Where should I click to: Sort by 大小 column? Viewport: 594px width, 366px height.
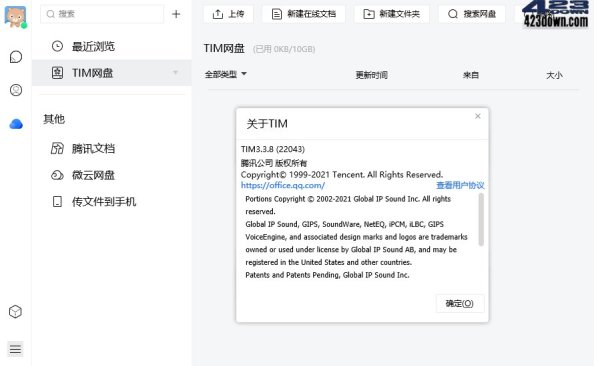click(554, 75)
